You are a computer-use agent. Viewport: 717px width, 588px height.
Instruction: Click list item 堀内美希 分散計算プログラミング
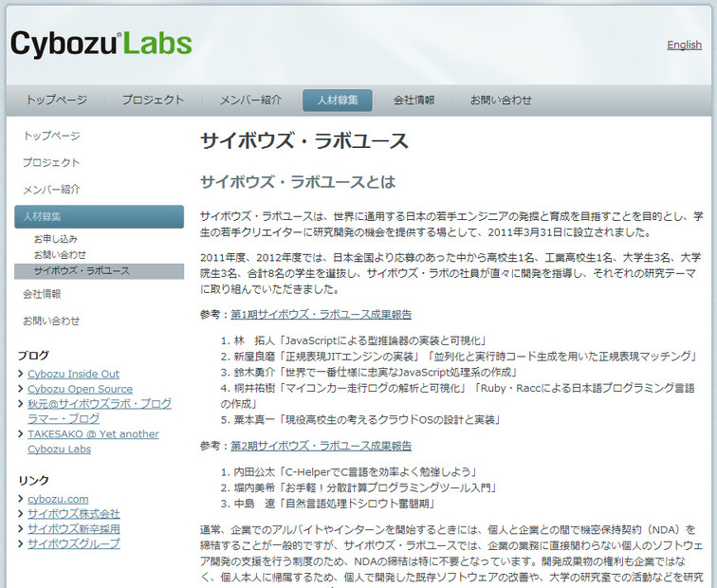[358, 487]
